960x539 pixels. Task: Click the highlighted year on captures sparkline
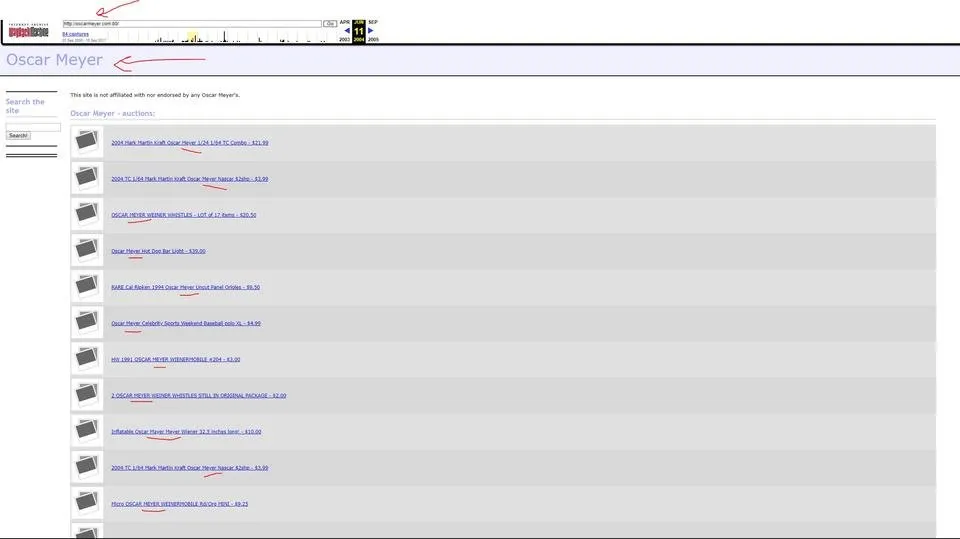click(192, 37)
